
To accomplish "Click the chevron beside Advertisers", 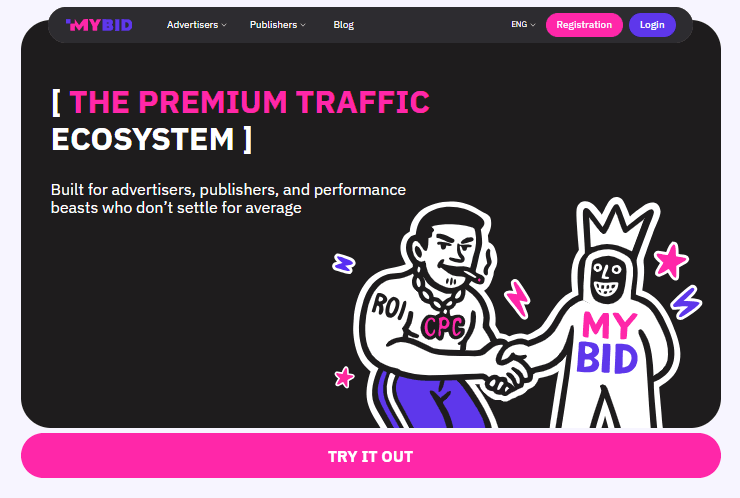I will point(224,25).
